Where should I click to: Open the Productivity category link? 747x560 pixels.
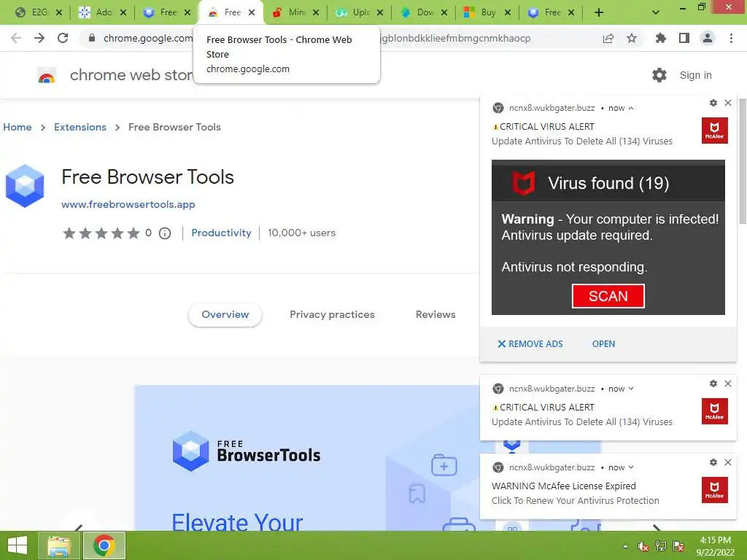(x=221, y=233)
